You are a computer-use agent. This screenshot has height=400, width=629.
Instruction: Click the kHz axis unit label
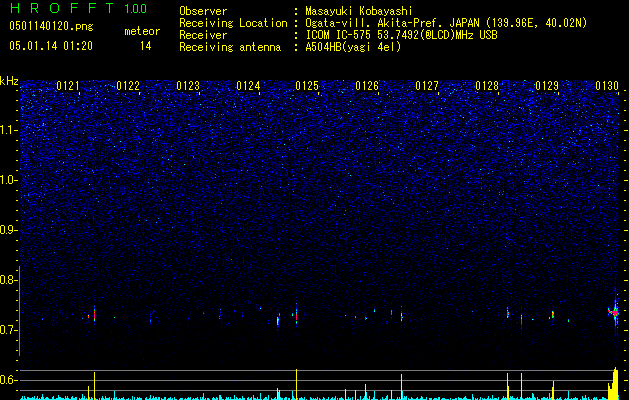coord(9,81)
